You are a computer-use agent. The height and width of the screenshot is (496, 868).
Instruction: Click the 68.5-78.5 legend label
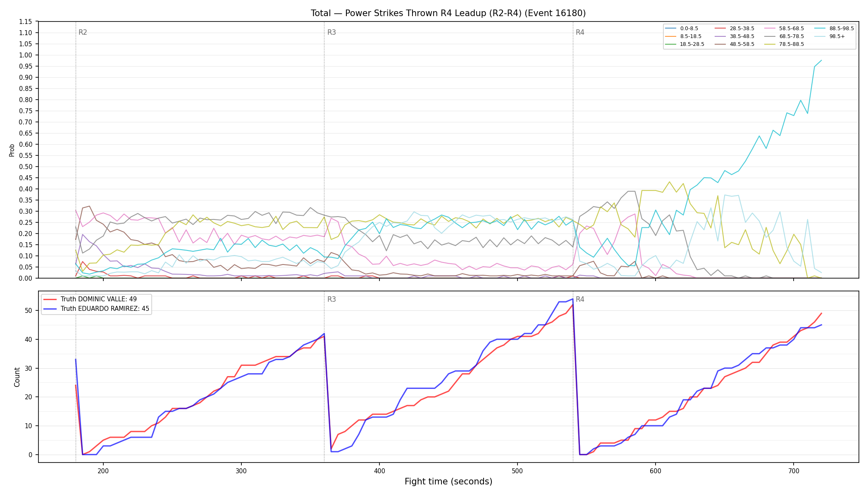(x=792, y=36)
